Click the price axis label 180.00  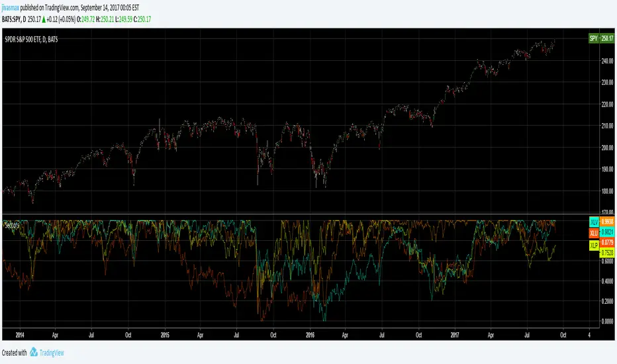[x=607, y=191]
